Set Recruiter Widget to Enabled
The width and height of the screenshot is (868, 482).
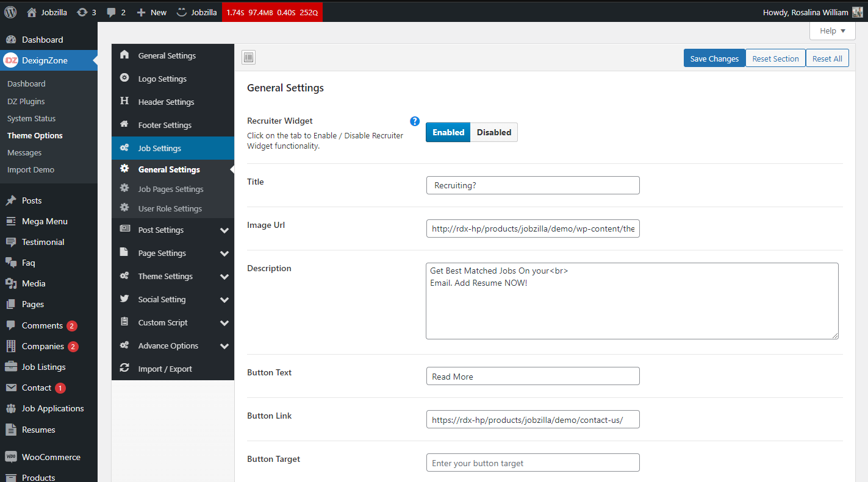click(448, 132)
